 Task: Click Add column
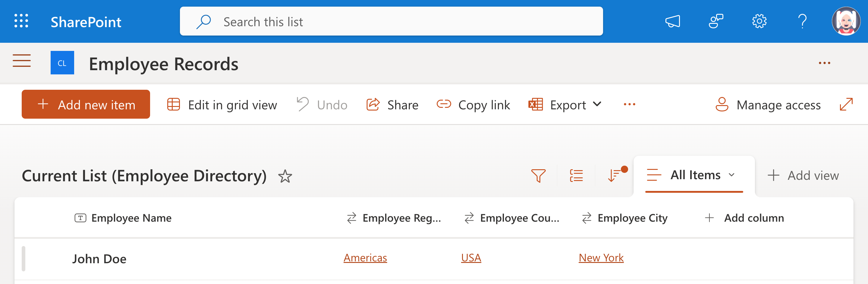point(744,218)
